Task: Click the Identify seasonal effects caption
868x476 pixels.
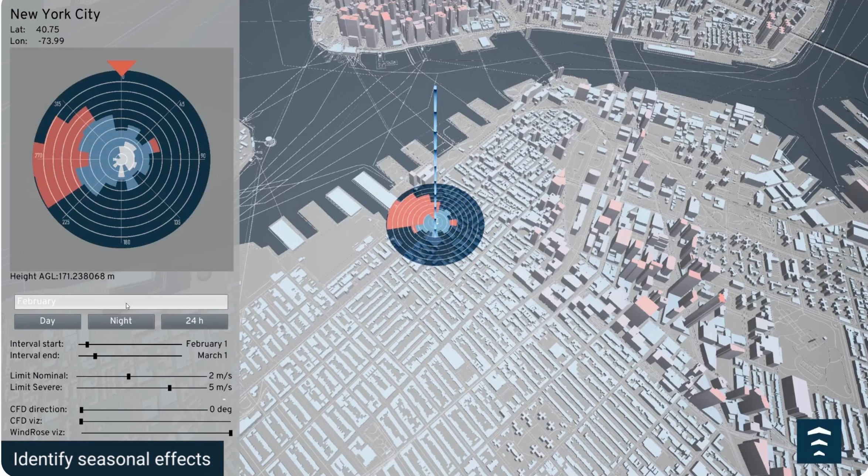Action: point(112,459)
